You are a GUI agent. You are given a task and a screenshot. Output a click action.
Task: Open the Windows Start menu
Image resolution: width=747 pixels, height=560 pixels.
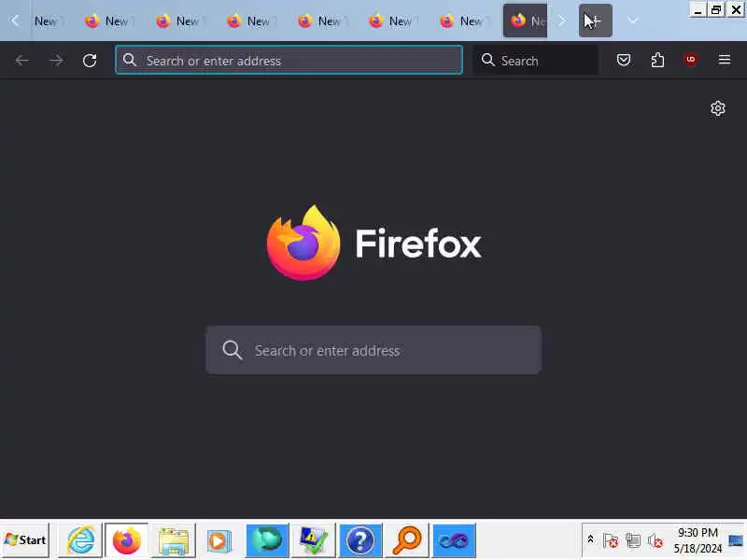click(25, 540)
